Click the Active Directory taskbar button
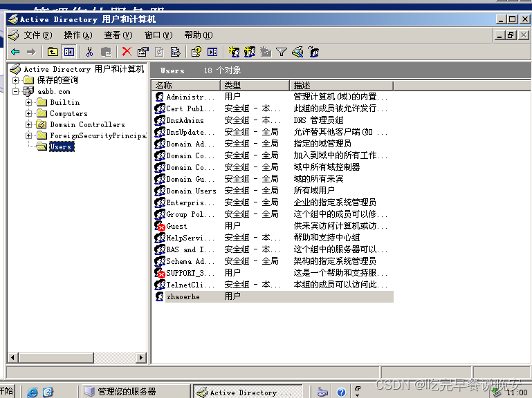532x398 pixels. pos(248,392)
